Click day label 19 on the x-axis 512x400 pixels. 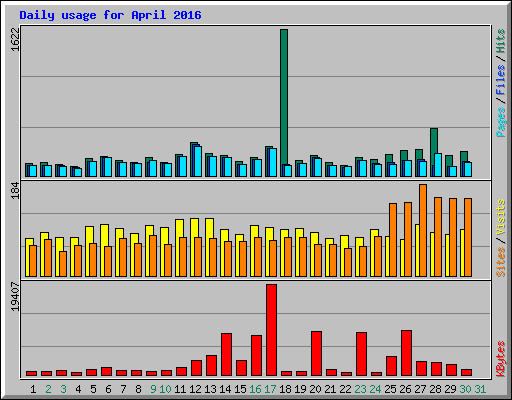(300, 389)
